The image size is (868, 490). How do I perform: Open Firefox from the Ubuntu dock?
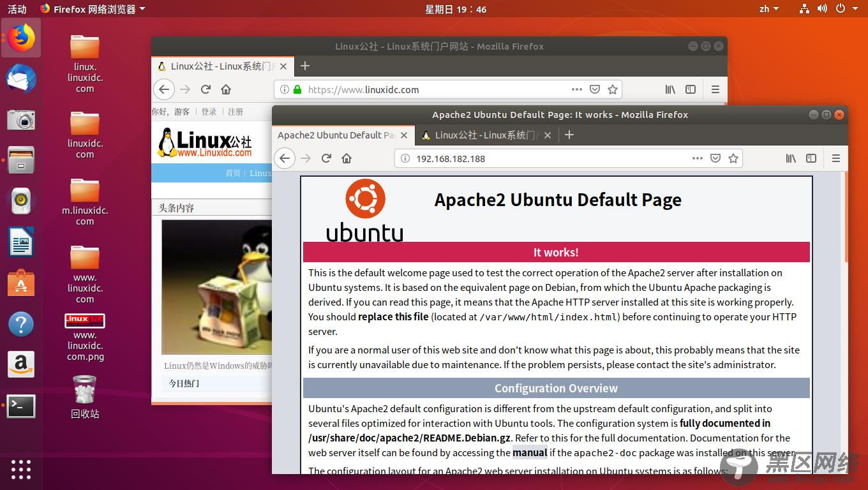coord(21,38)
